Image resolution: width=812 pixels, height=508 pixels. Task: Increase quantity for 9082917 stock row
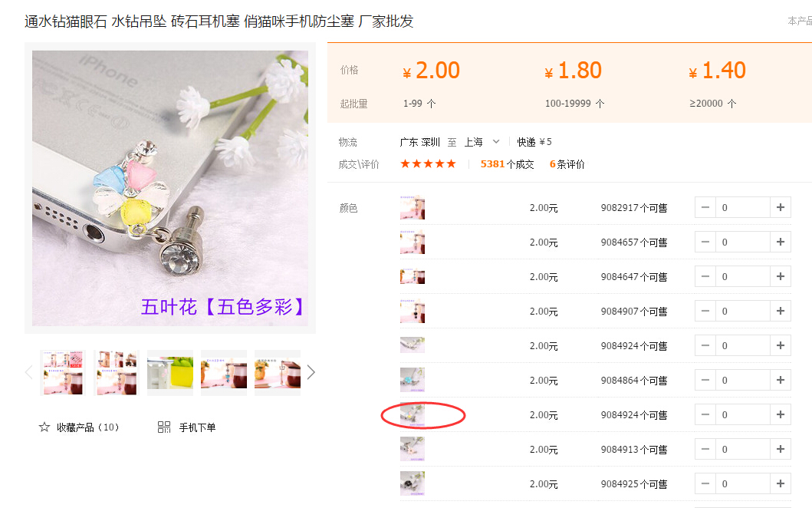coord(781,207)
